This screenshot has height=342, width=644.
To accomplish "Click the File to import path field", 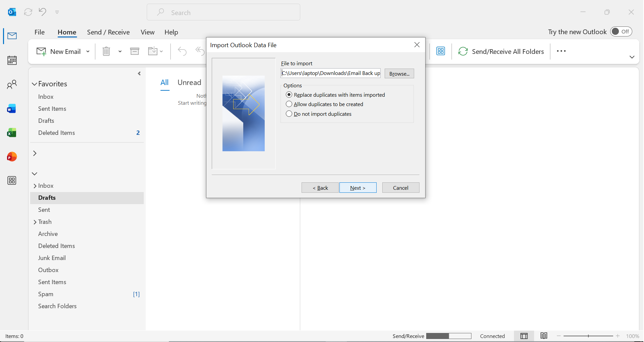I will (x=331, y=73).
